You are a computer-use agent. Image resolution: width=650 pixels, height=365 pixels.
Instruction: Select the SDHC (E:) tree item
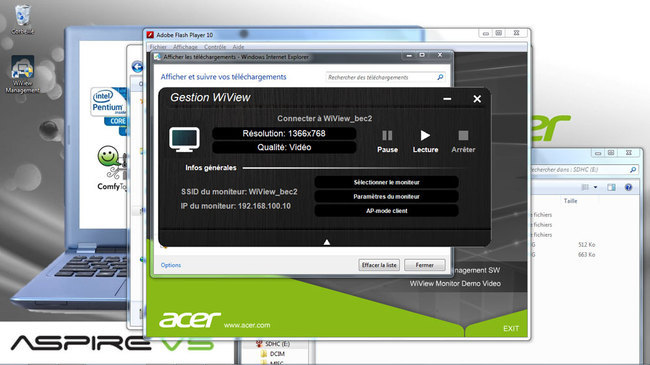pyautogui.click(x=273, y=344)
